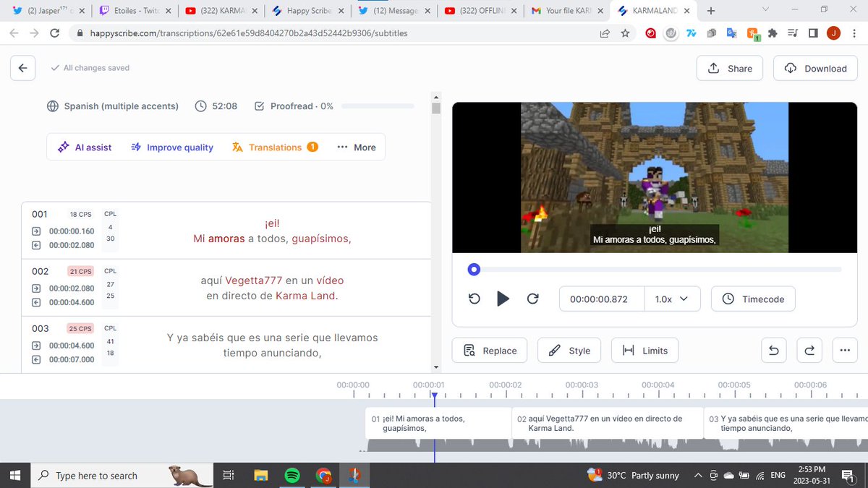
Task: Click the current time field 00:00:00.872
Action: [x=602, y=299]
